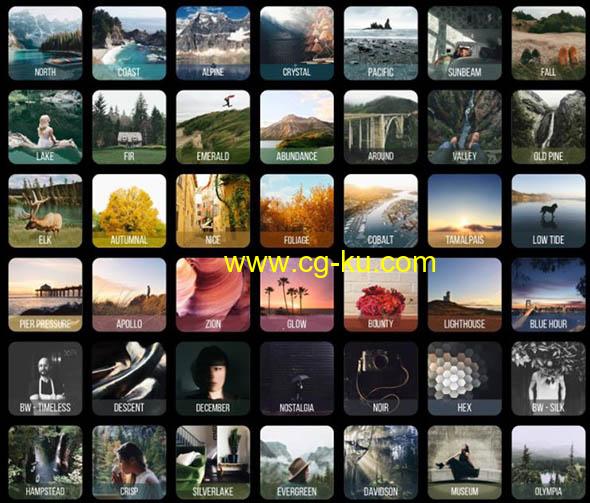The width and height of the screenshot is (590, 503).
Task: Select the Old Pine waterfall preset
Action: (549, 127)
